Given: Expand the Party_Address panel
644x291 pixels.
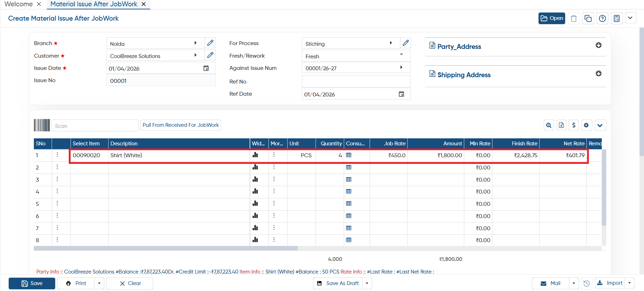Looking at the screenshot, I should coord(598,45).
